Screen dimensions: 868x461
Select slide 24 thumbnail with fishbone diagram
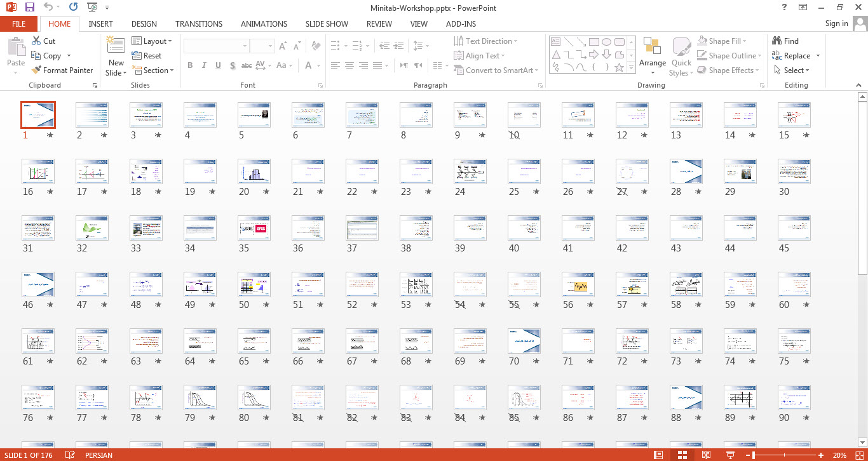coord(470,171)
